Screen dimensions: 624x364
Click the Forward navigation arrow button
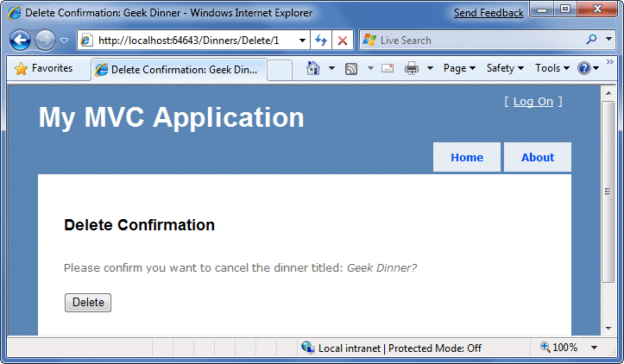[45, 41]
